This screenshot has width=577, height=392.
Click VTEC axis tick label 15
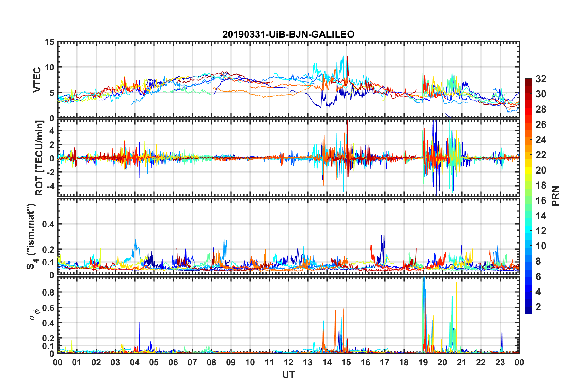tap(49, 42)
